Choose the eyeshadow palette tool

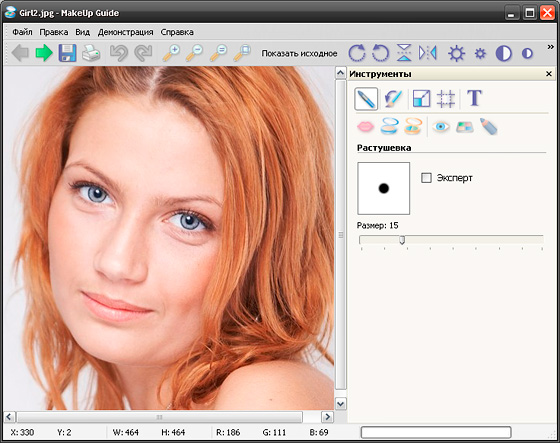tap(465, 126)
